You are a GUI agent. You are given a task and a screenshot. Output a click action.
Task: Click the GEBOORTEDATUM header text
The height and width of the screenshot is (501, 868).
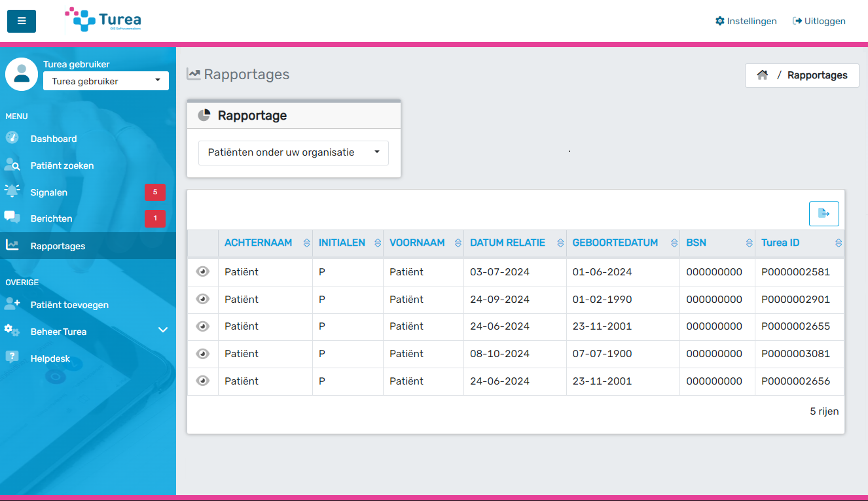click(615, 243)
